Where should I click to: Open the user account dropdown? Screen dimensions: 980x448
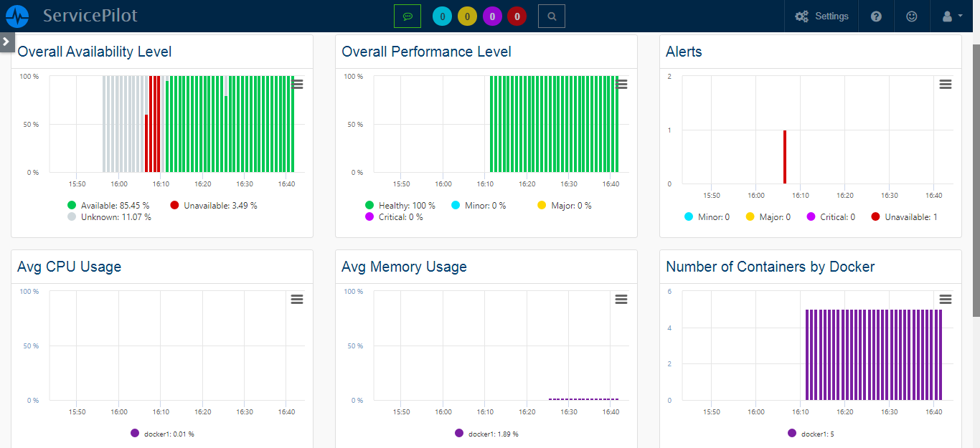click(951, 16)
